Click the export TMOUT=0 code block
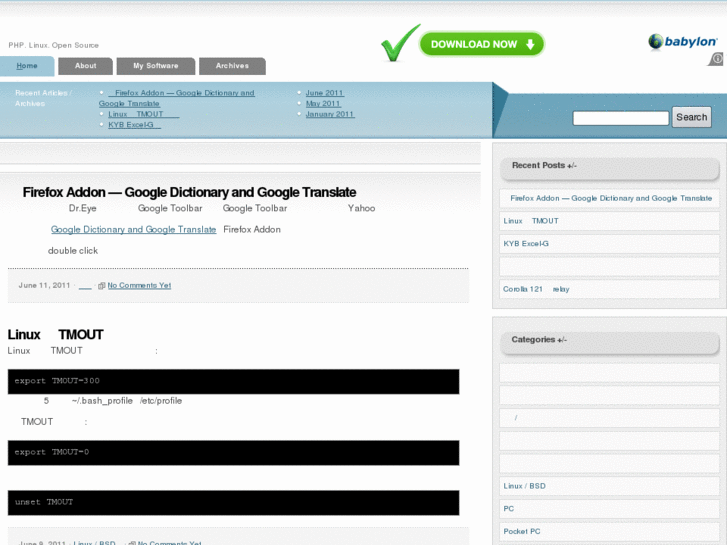727x545 pixels. coord(233,453)
